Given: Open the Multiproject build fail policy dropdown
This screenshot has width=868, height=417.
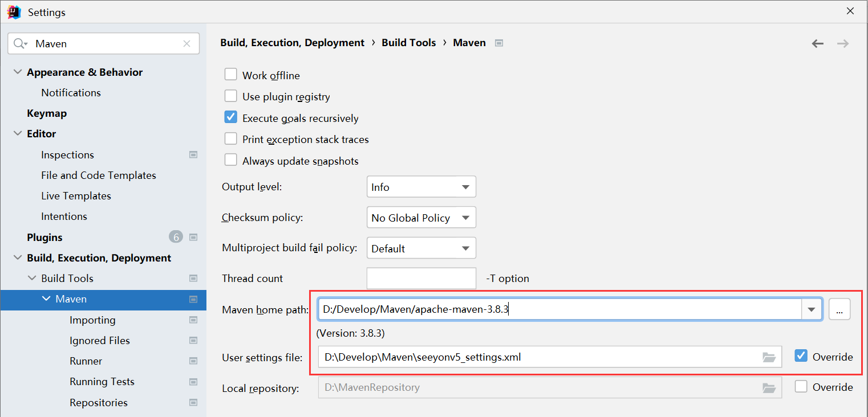Looking at the screenshot, I should [421, 248].
